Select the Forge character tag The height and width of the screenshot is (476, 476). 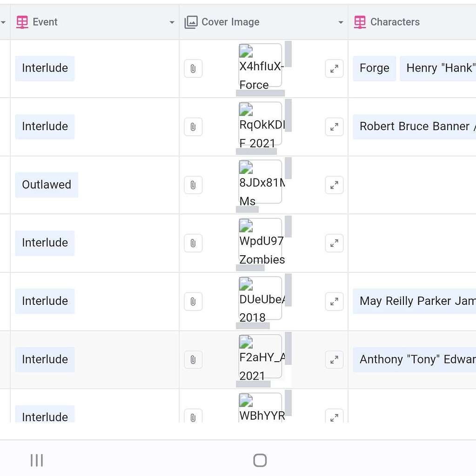pos(374,68)
